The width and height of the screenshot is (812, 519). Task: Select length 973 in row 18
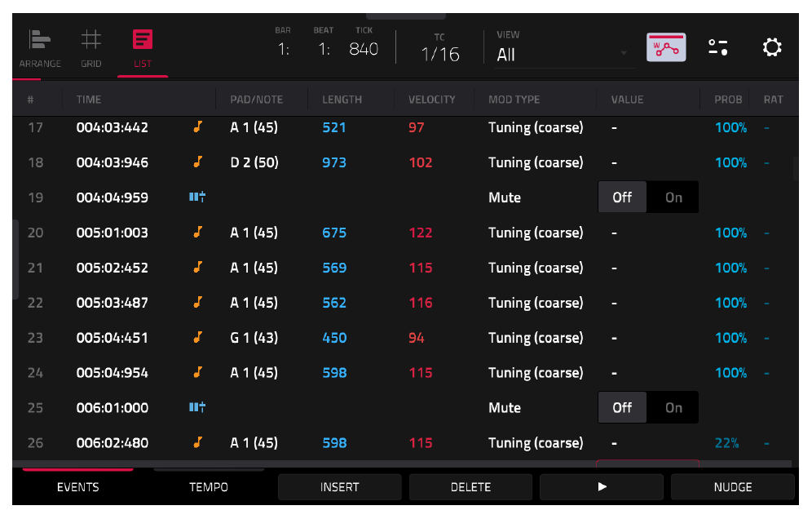[334, 163]
